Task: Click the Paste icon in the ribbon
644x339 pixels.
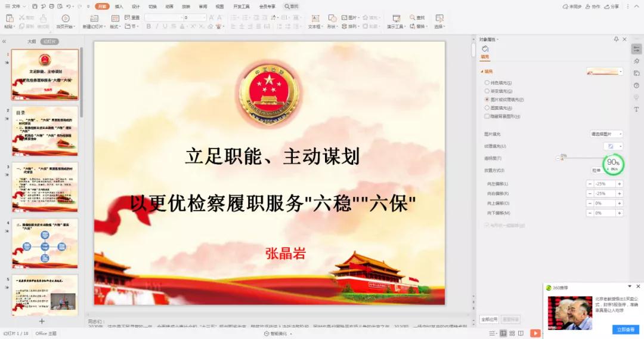Action: pyautogui.click(x=9, y=19)
